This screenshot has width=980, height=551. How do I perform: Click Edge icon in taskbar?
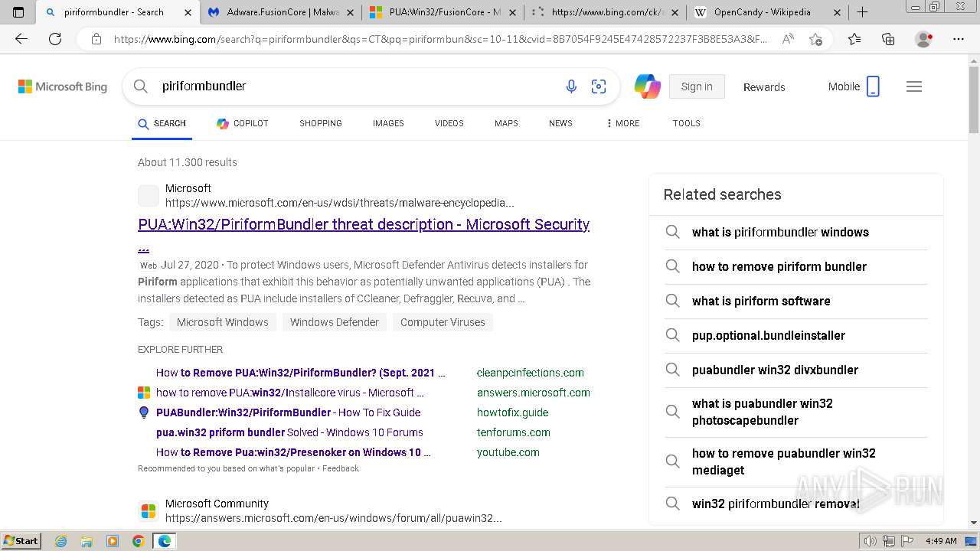click(x=164, y=541)
